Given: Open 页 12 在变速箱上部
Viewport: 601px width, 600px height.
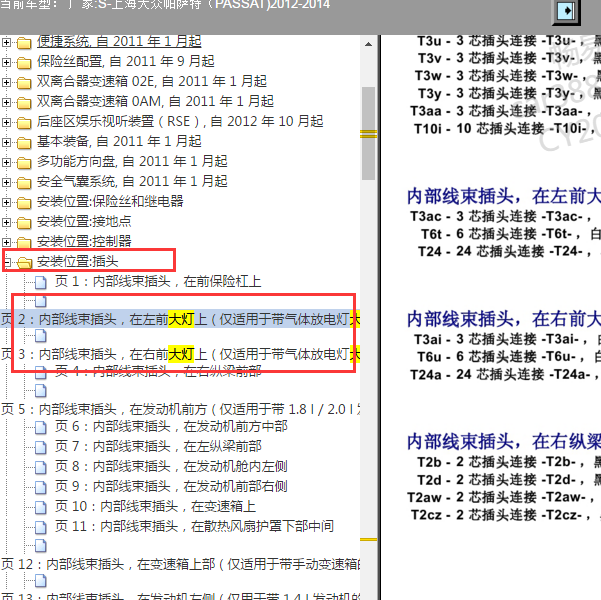Looking at the screenshot, I should point(180,564).
